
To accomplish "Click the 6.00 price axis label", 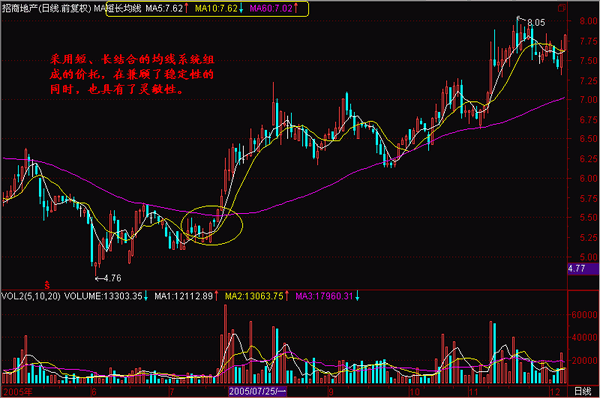I will [589, 178].
